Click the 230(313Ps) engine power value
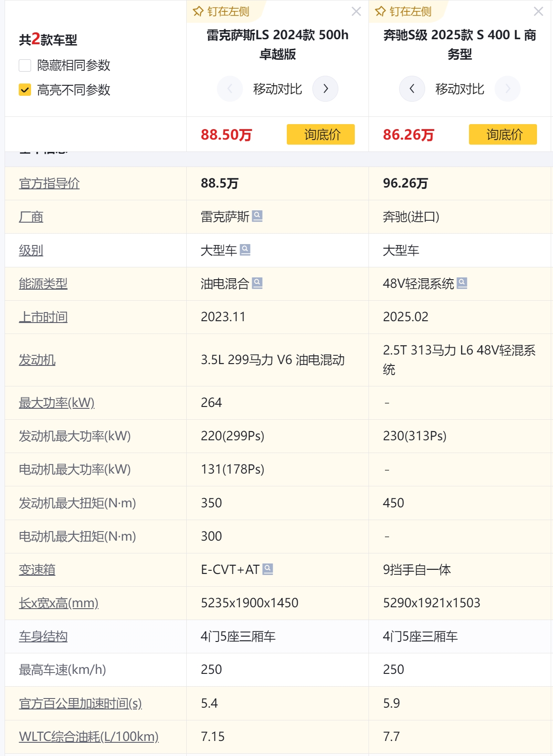This screenshot has height=756, width=553. click(x=415, y=436)
